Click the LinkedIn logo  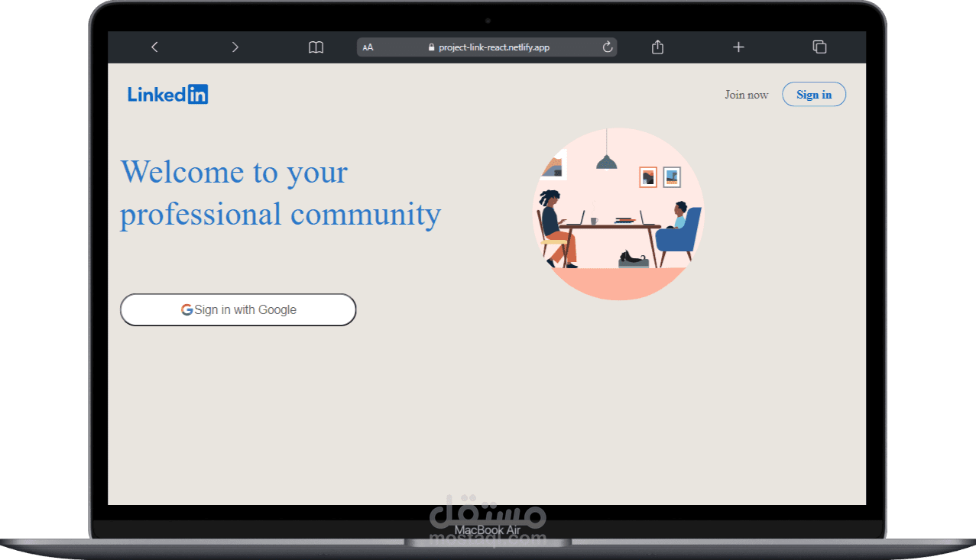click(168, 95)
